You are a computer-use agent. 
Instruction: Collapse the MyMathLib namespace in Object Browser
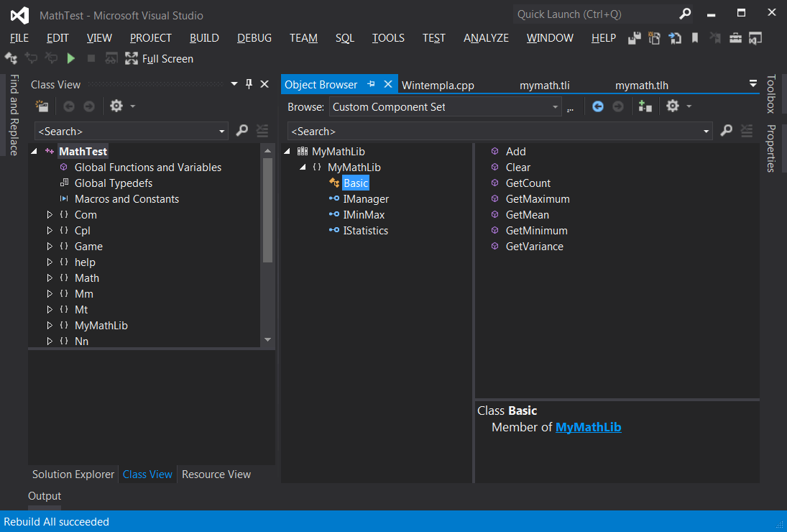(x=303, y=167)
